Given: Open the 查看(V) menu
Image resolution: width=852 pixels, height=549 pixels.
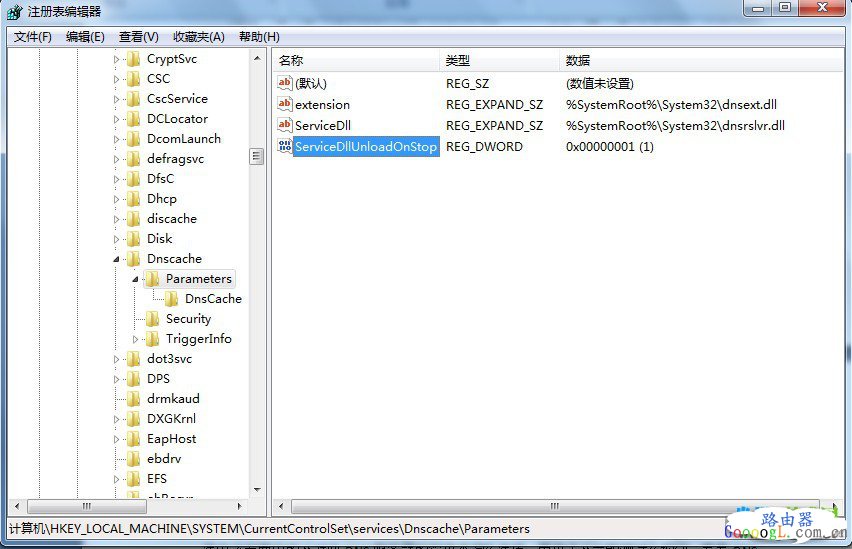Looking at the screenshot, I should 138,37.
